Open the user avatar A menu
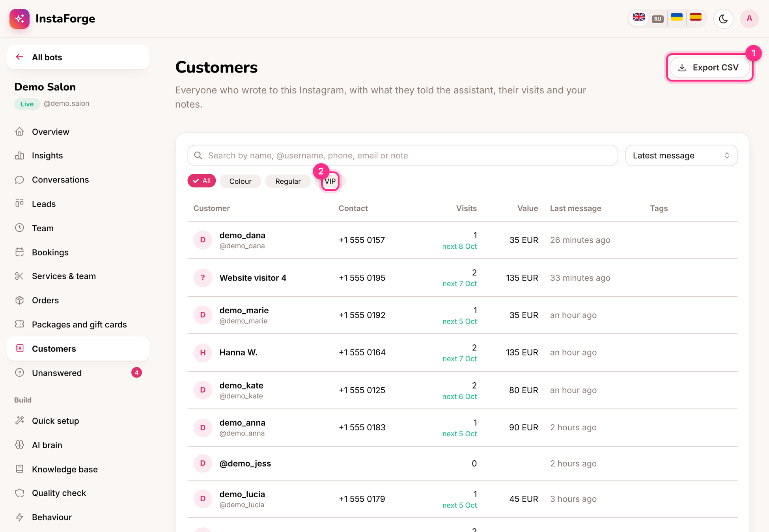The image size is (769, 532). pos(749,19)
